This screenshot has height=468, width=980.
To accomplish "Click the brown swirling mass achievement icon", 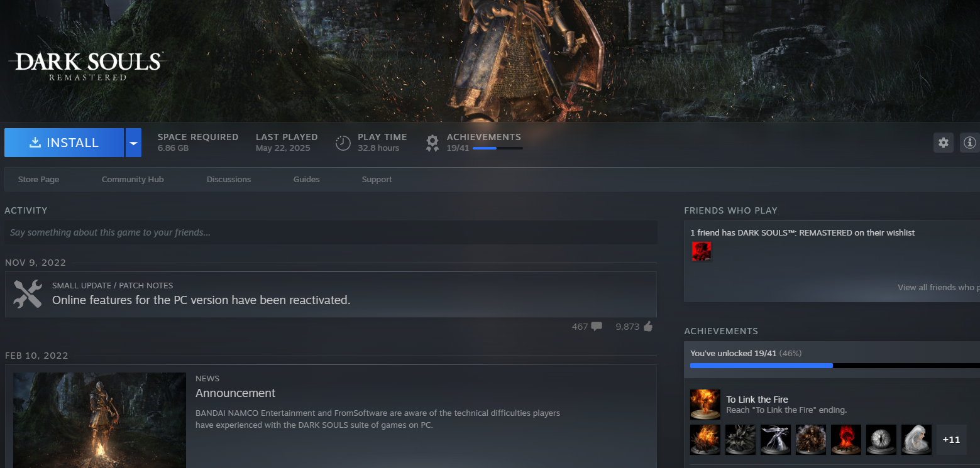I will [x=811, y=440].
